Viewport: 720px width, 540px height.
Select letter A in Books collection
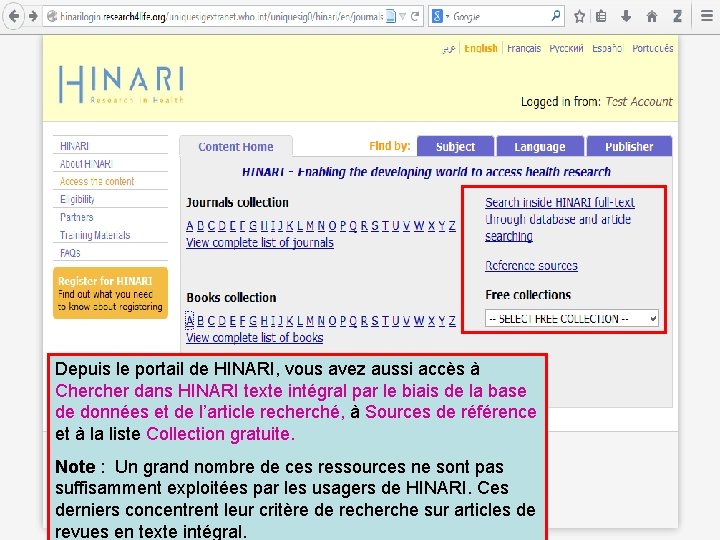190,321
